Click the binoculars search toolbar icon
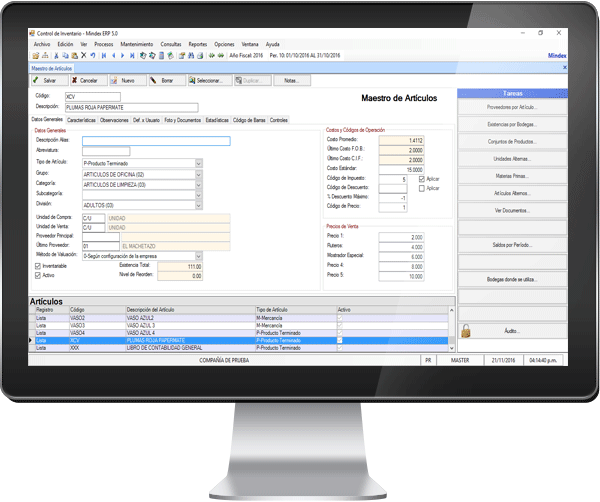 pos(191,56)
